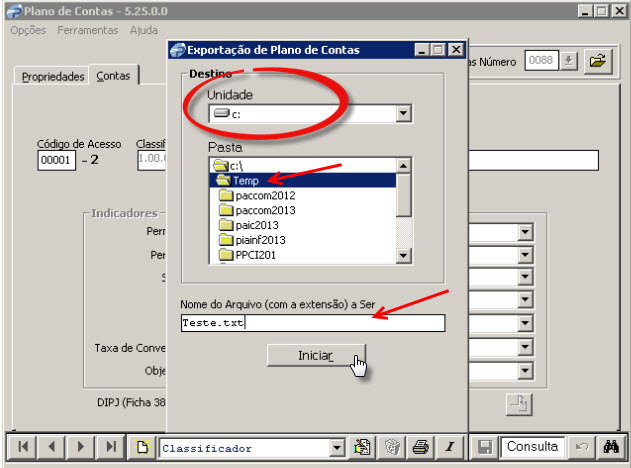Click the Pasta list scroll up arrow
The image size is (631, 468).
coord(404,165)
